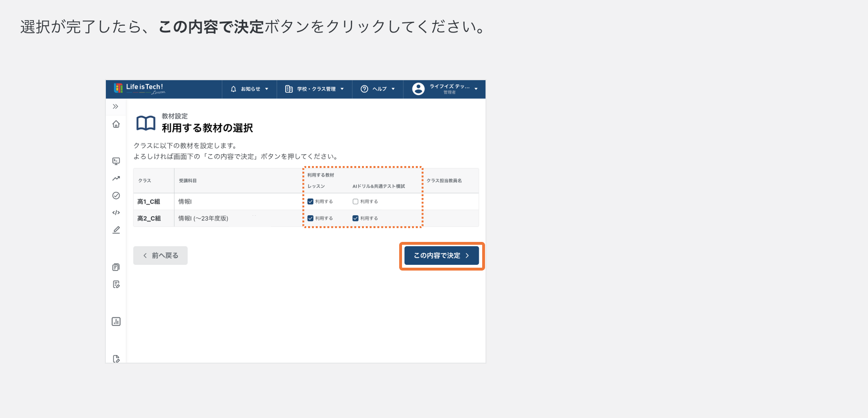
Task: Check AIドリル 利用する for 高1_C組
Action: [355, 201]
